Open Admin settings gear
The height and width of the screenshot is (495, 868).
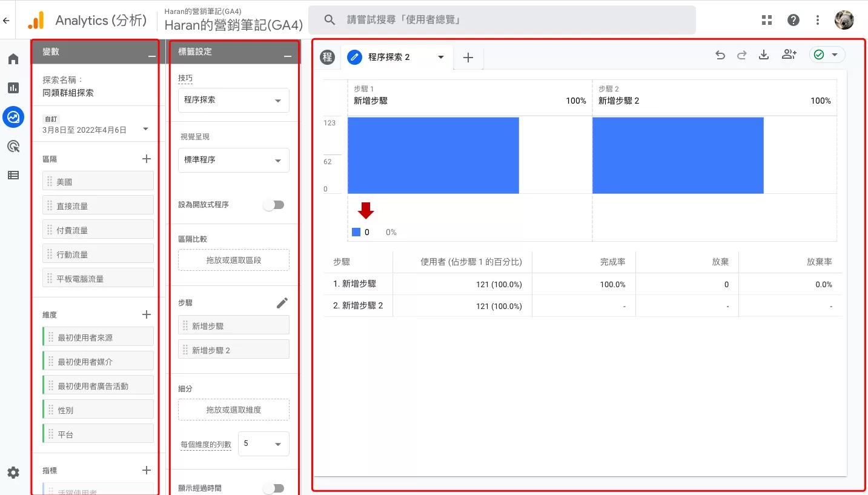(x=13, y=473)
